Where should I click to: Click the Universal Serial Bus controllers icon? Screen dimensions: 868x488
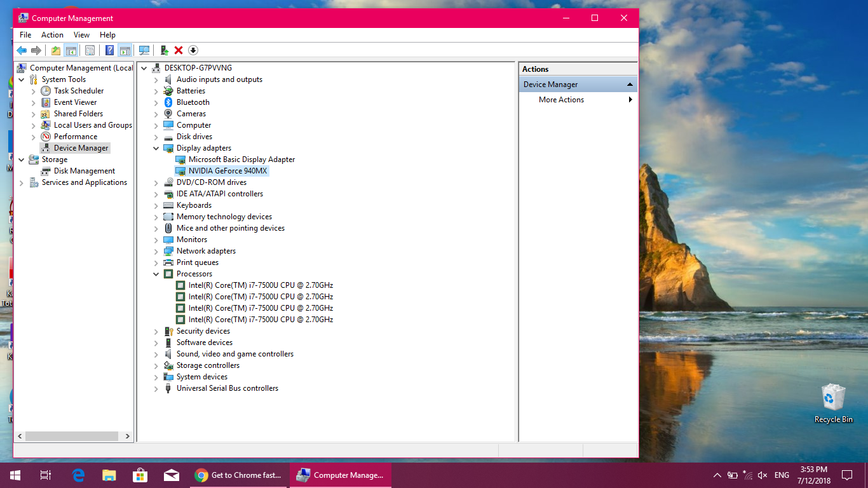click(168, 388)
